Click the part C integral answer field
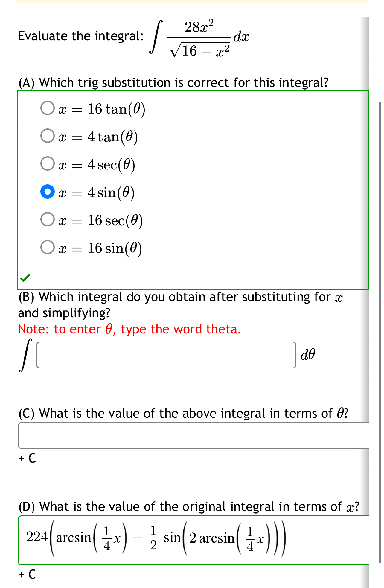 pyautogui.click(x=191, y=435)
